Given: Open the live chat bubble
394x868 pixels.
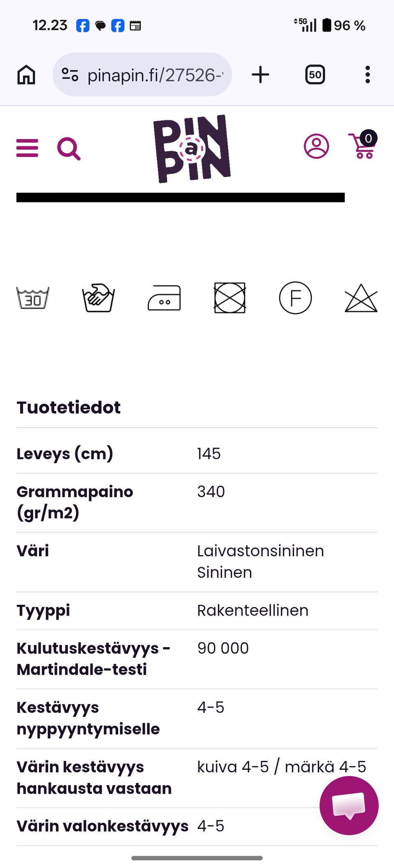Looking at the screenshot, I should 349,805.
